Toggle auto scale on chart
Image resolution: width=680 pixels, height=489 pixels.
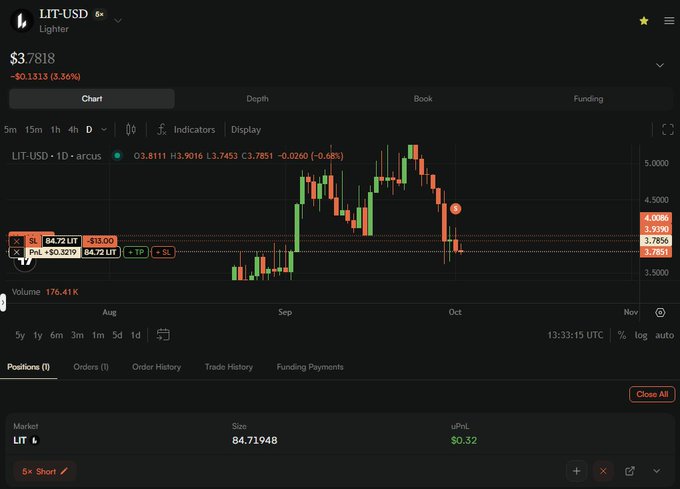pyautogui.click(x=664, y=335)
